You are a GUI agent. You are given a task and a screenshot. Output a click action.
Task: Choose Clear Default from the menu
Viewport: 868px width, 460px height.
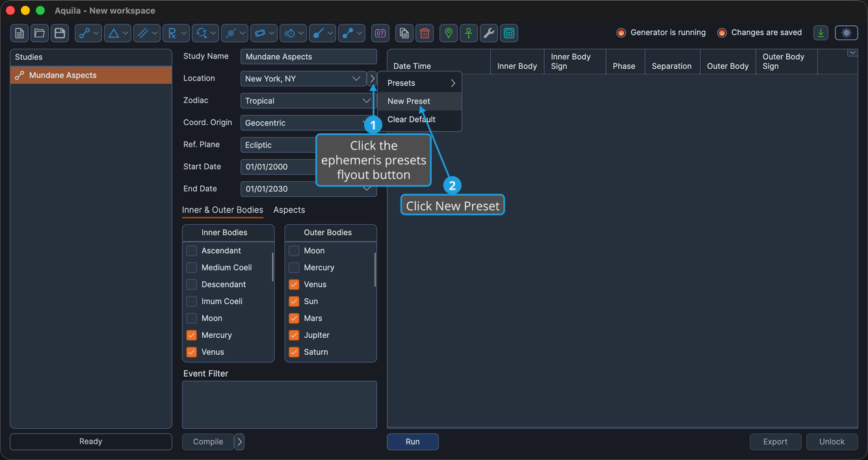click(x=420, y=120)
